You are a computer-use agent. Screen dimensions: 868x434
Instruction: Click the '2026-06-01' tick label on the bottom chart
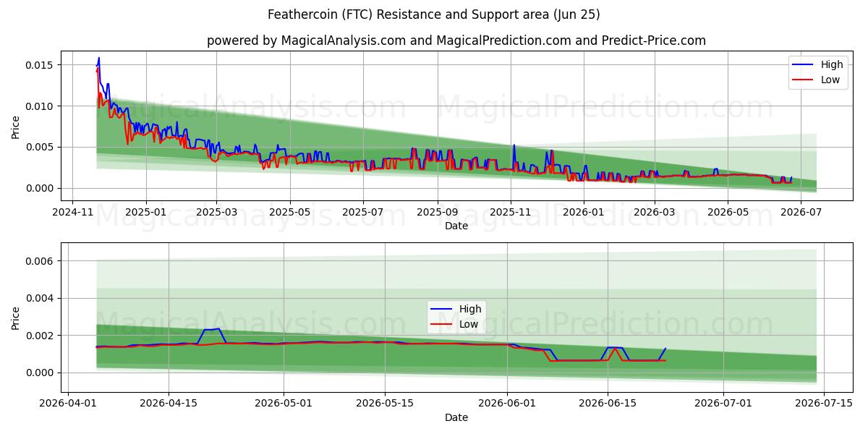[x=506, y=404]
